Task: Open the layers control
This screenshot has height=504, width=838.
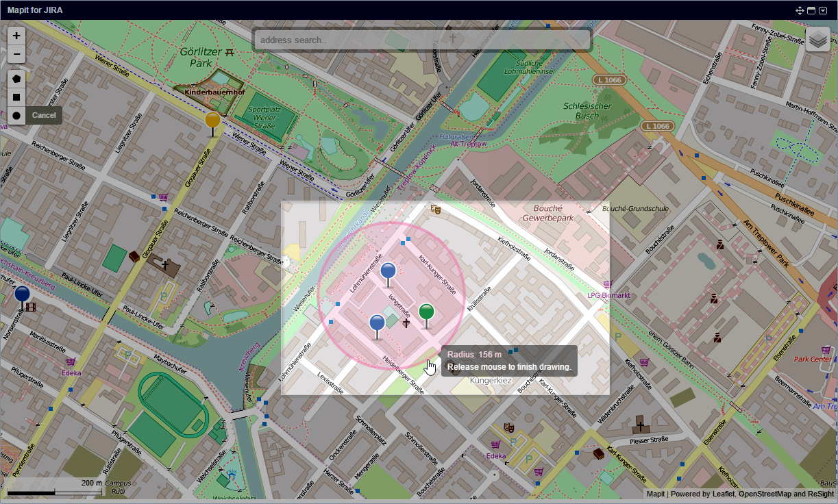Action: coord(817,39)
